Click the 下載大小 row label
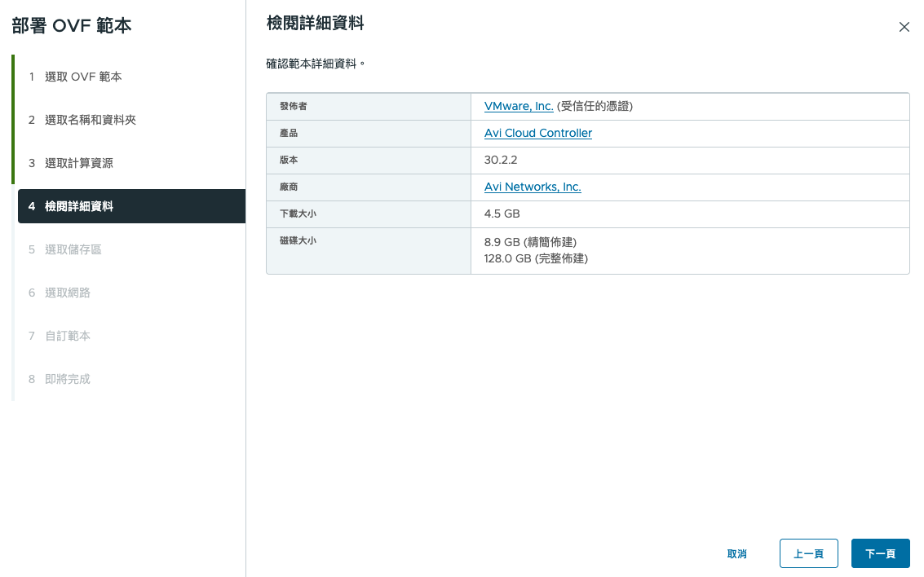Image resolution: width=924 pixels, height=577 pixels. coord(298,214)
